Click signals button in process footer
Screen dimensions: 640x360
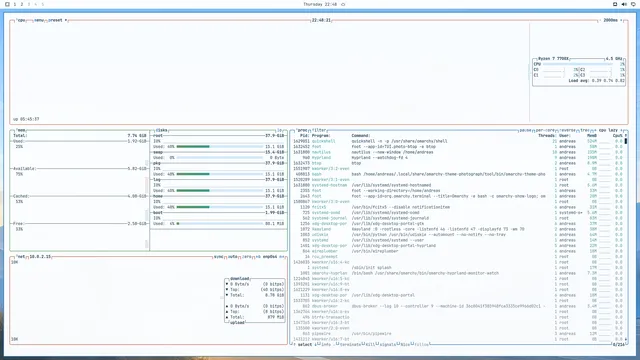click(387, 345)
